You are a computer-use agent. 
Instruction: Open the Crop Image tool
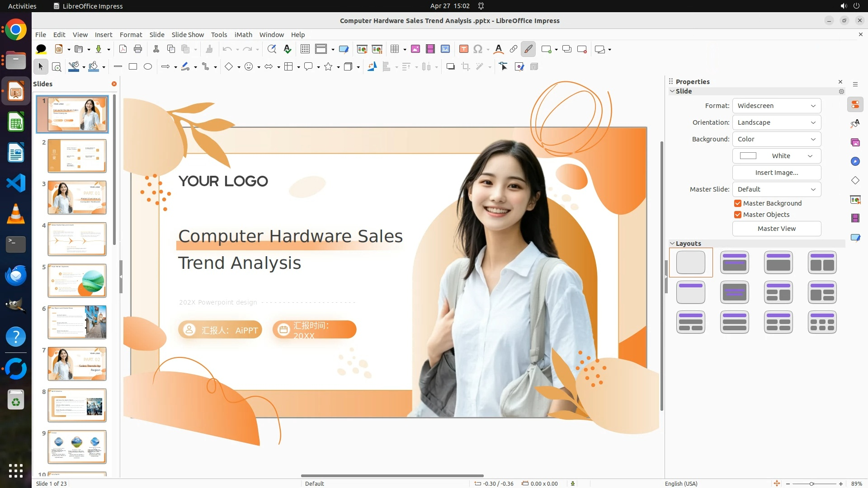pos(466,67)
